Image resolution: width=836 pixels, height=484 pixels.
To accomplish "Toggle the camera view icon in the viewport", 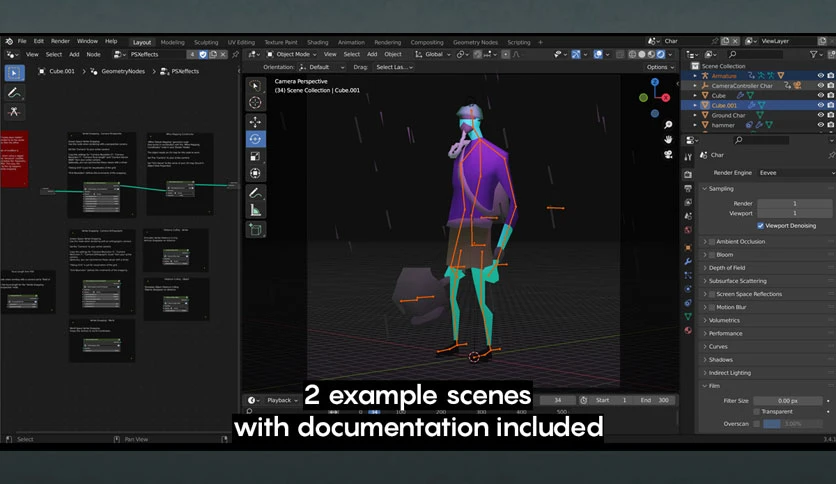I will click(x=668, y=155).
